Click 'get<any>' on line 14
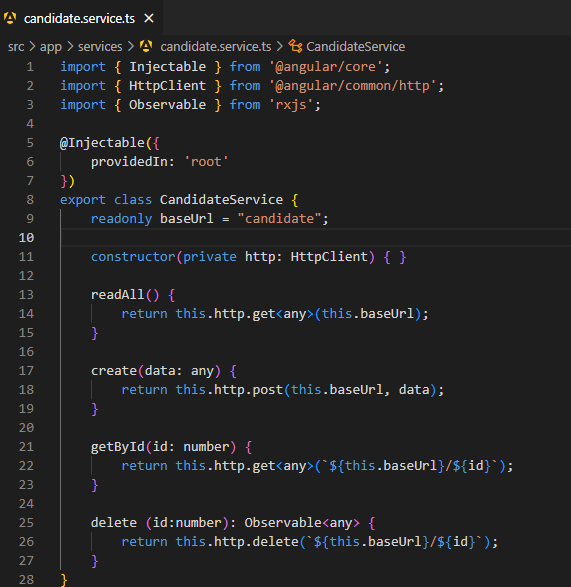 (x=283, y=314)
